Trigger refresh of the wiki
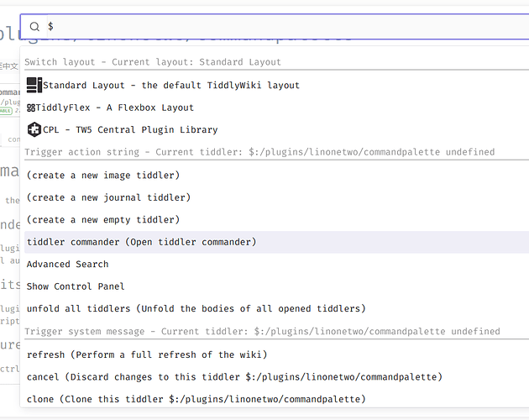 [x=276, y=354]
